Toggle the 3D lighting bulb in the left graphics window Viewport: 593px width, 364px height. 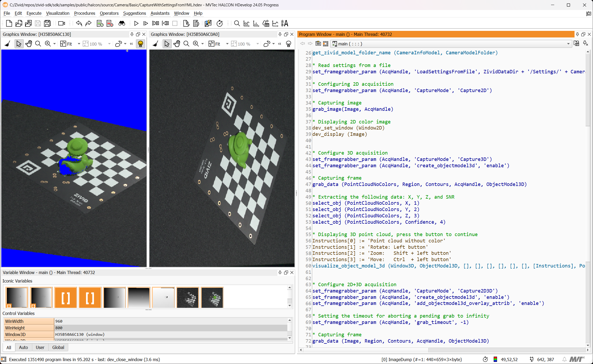(x=140, y=44)
